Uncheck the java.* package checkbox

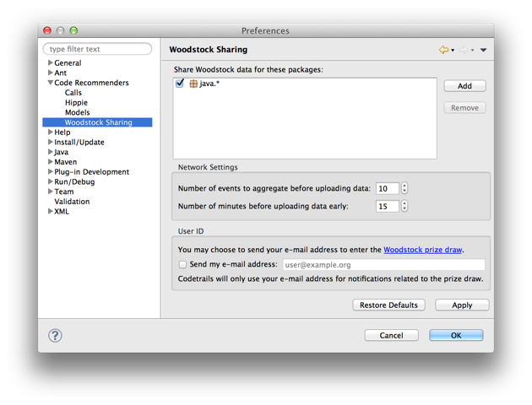180,83
